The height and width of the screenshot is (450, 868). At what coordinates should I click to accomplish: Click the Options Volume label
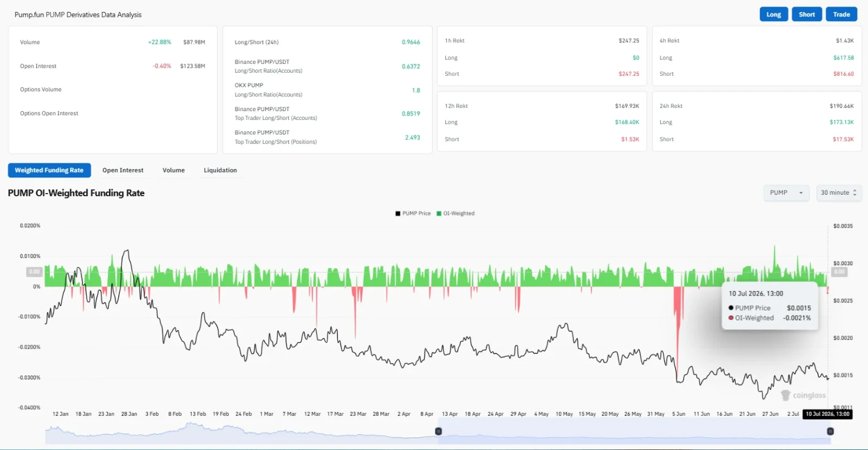click(x=41, y=89)
